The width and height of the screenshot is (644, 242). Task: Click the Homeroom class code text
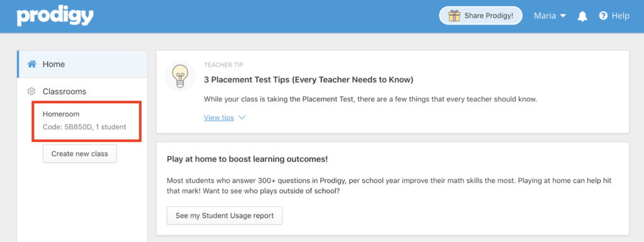[x=85, y=127]
